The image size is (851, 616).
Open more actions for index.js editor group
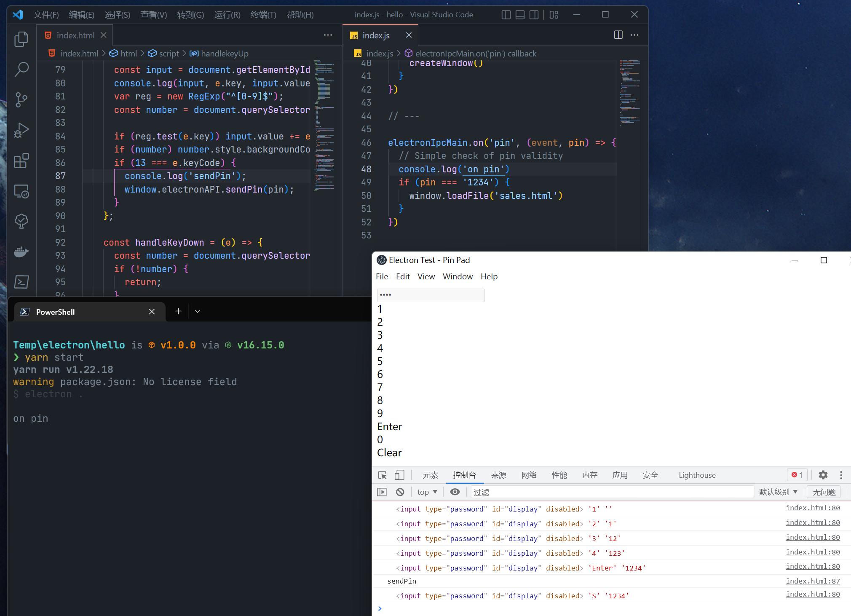pos(634,35)
